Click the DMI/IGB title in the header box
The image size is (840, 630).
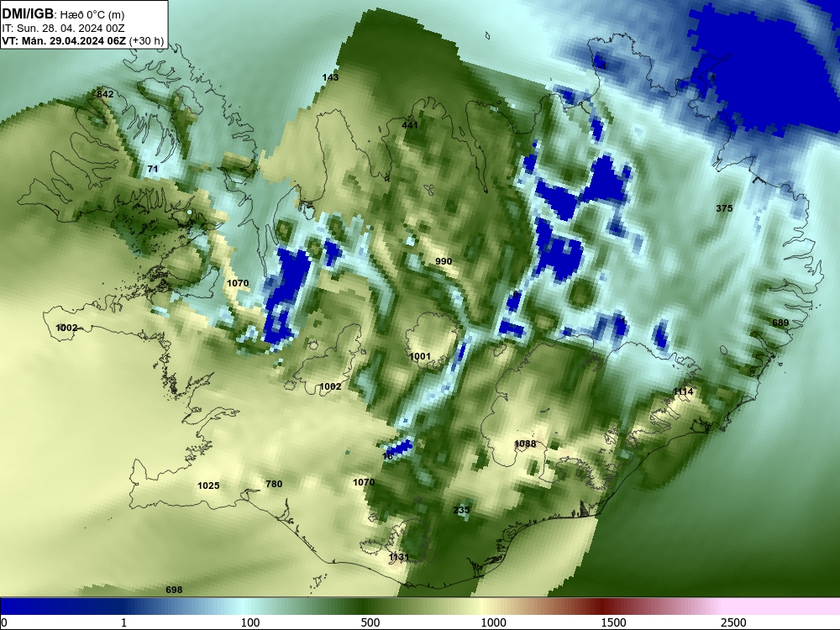[x=28, y=14]
